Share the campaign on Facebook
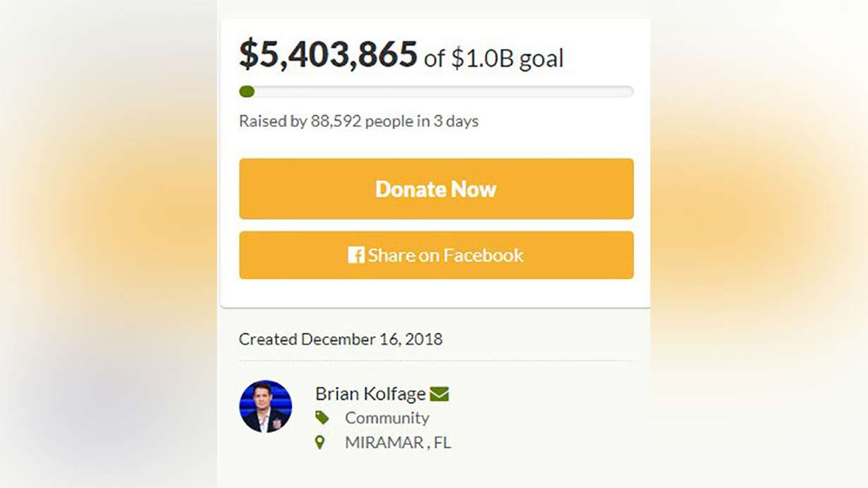 click(436, 256)
